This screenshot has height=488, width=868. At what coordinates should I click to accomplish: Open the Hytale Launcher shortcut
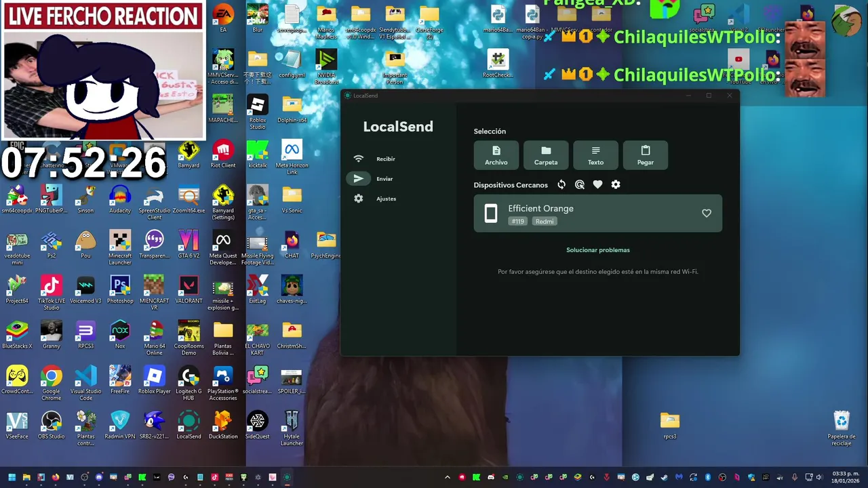(x=292, y=429)
